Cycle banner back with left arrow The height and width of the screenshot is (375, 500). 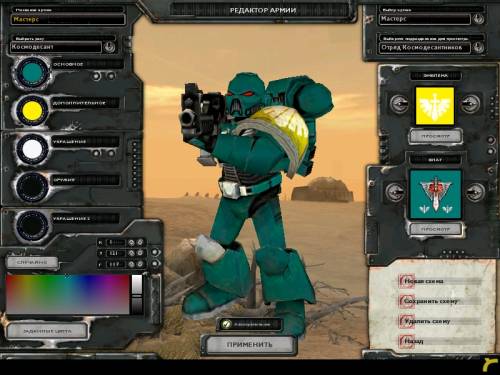pyautogui.click(x=395, y=192)
